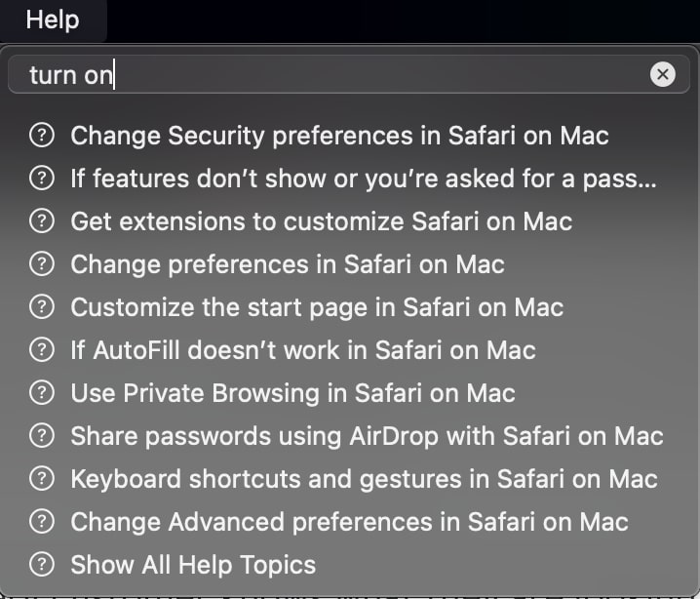Clear the help search field text
700x599 pixels.
(x=662, y=74)
